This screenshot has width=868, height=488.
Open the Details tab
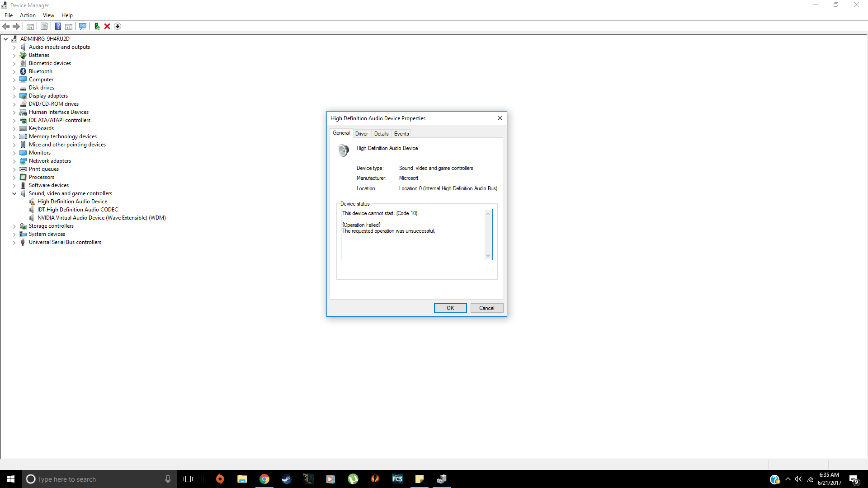point(382,133)
